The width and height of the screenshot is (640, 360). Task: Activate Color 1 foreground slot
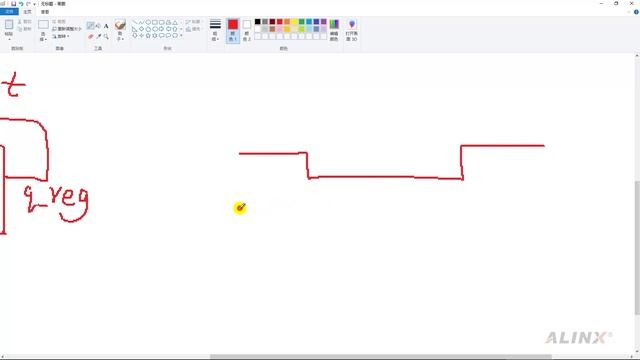point(233,31)
